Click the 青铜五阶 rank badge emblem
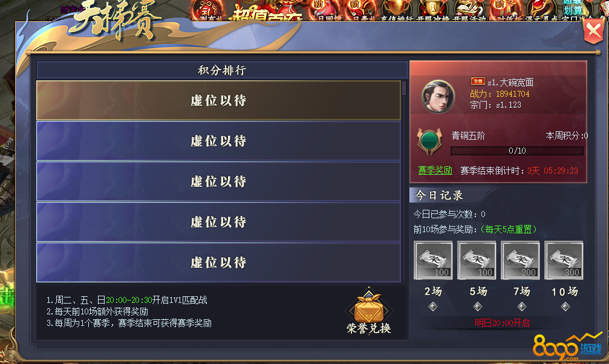 click(429, 141)
